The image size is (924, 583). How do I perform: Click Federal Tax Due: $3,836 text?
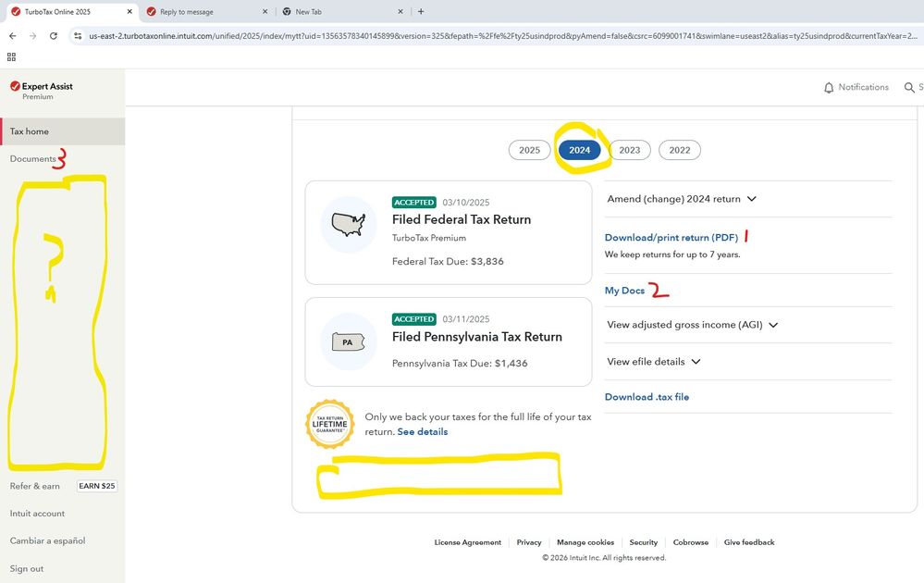coord(448,261)
